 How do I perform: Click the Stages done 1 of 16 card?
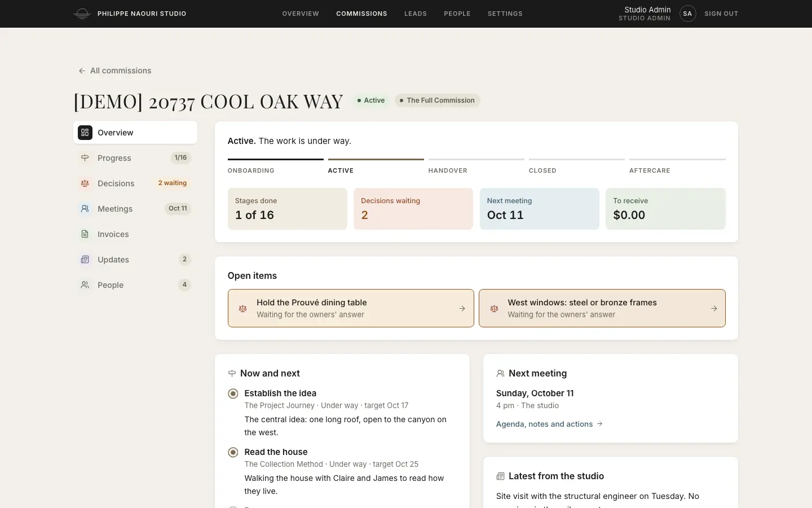click(288, 209)
